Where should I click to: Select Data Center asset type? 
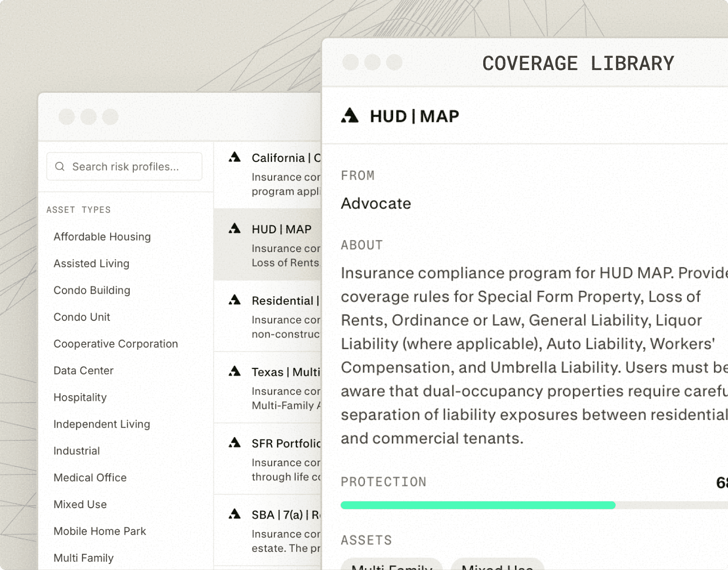83,371
